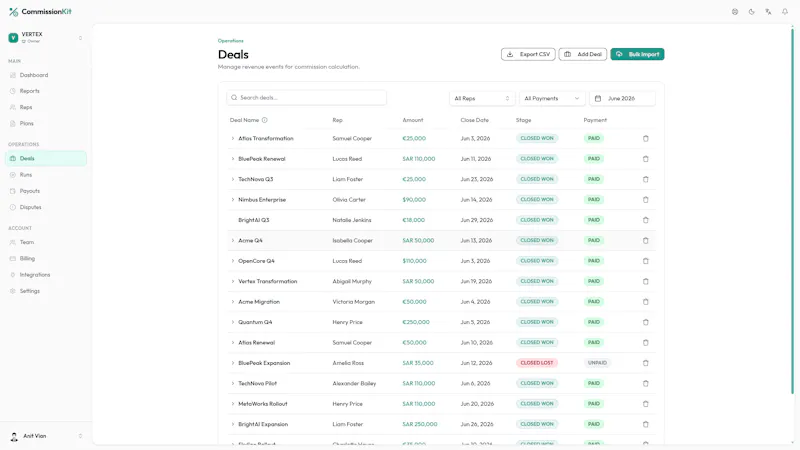The width and height of the screenshot is (800, 450).
Task: Open Disputes page
Action: pyautogui.click(x=45, y=207)
